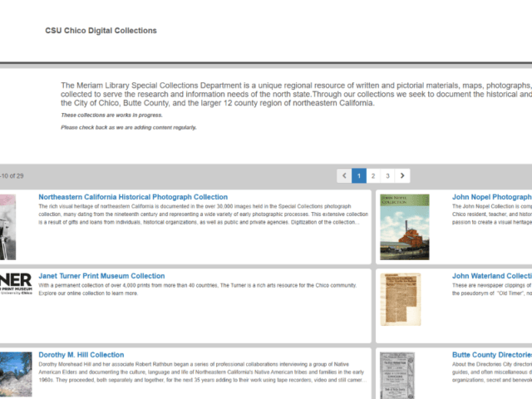
Task: Click the John Nopel Collection factory thumbnail
Action: tap(405, 227)
